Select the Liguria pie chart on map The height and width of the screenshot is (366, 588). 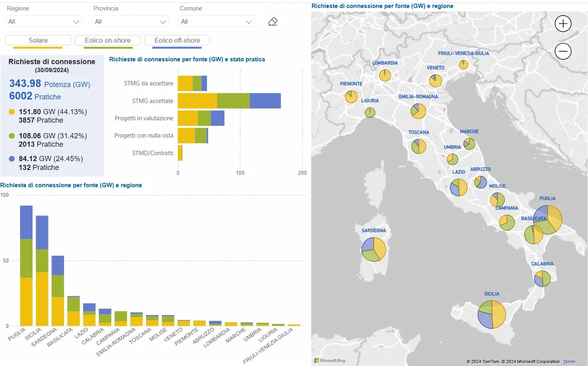pos(370,112)
